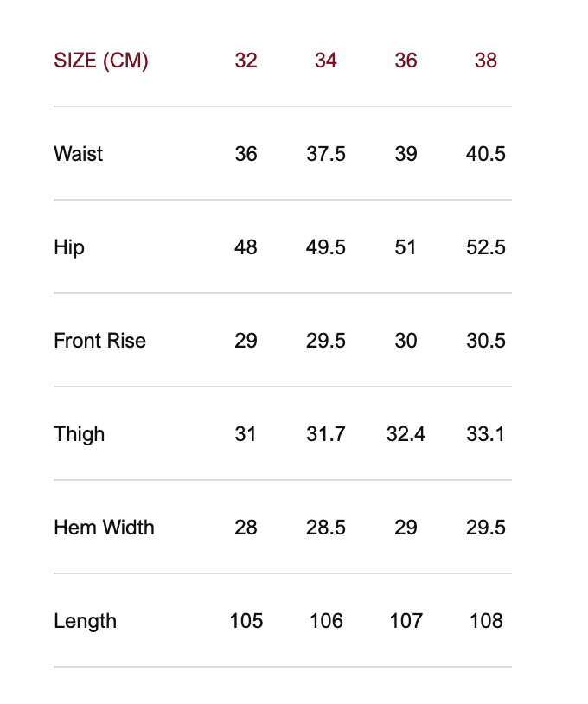
Task: Select the 32.4 thigh measurement
Action: click(x=406, y=434)
